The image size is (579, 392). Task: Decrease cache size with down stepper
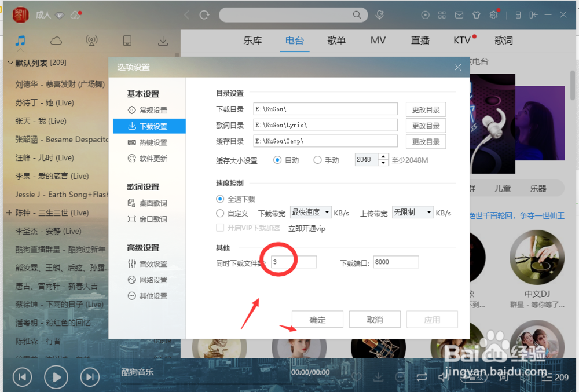(x=383, y=163)
